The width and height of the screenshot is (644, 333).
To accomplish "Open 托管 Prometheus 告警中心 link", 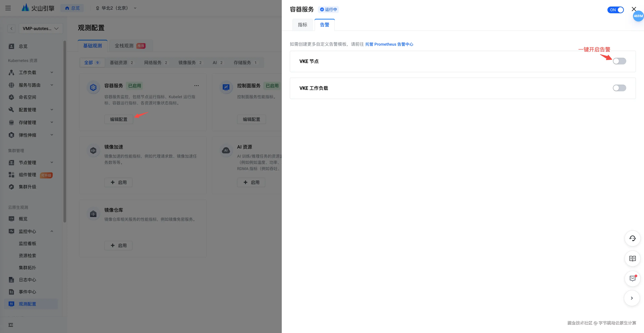I will 389,44.
